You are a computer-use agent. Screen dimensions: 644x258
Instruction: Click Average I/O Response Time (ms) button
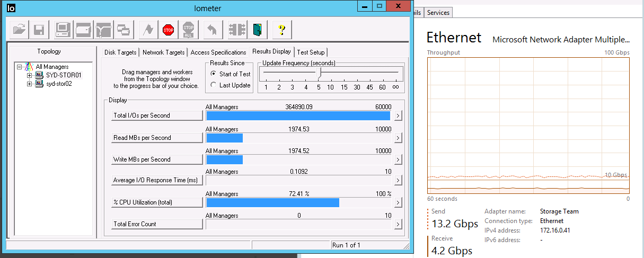click(x=157, y=180)
